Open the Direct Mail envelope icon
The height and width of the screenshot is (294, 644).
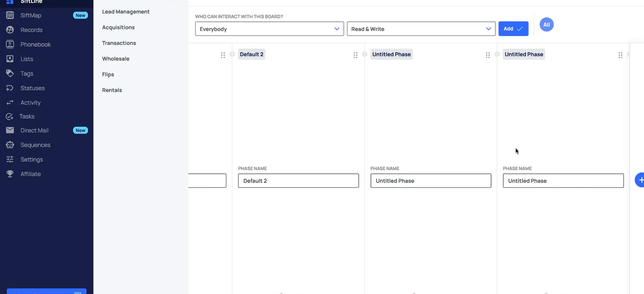point(10,130)
